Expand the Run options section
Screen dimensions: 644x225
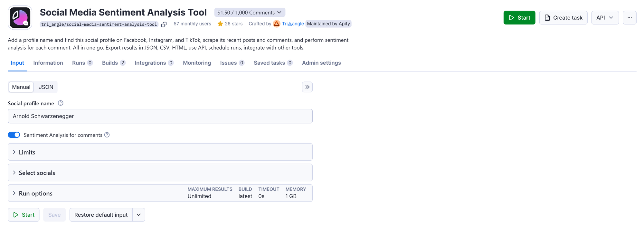[x=160, y=193]
